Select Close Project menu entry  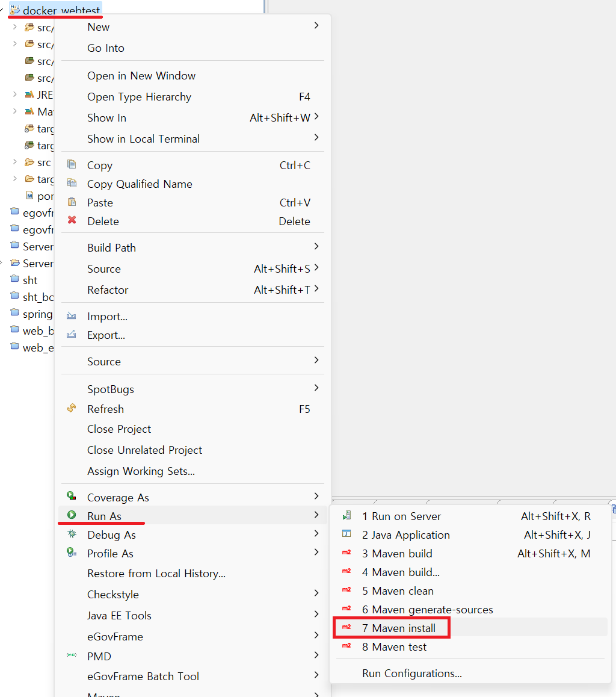(119, 429)
